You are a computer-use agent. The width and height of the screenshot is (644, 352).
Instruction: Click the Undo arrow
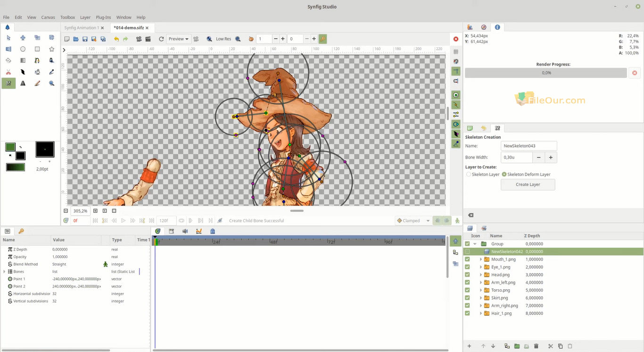116,39
